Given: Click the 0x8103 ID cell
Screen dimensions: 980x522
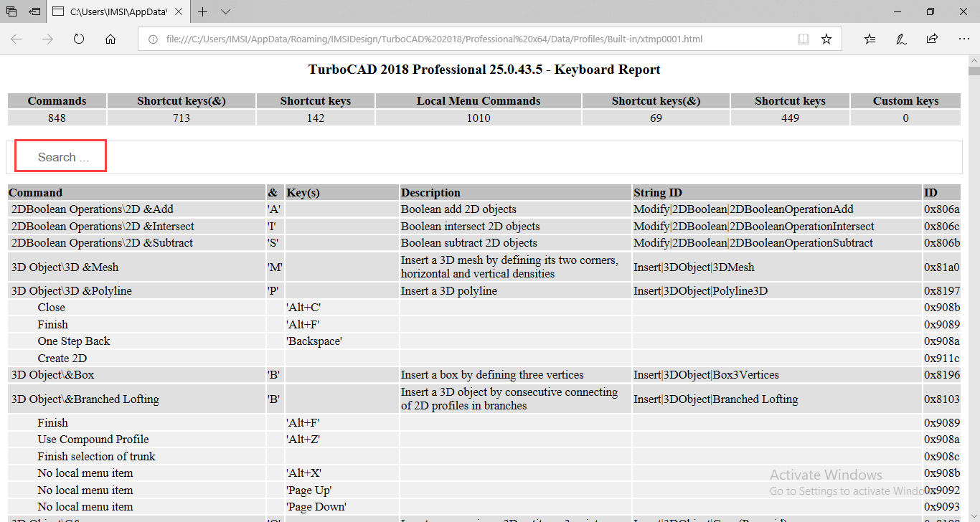Looking at the screenshot, I should [942, 399].
